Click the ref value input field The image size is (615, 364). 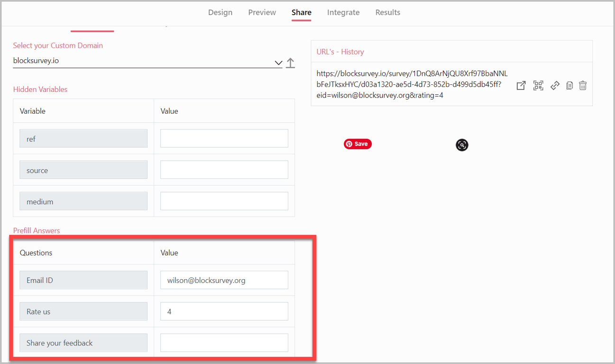coord(224,138)
